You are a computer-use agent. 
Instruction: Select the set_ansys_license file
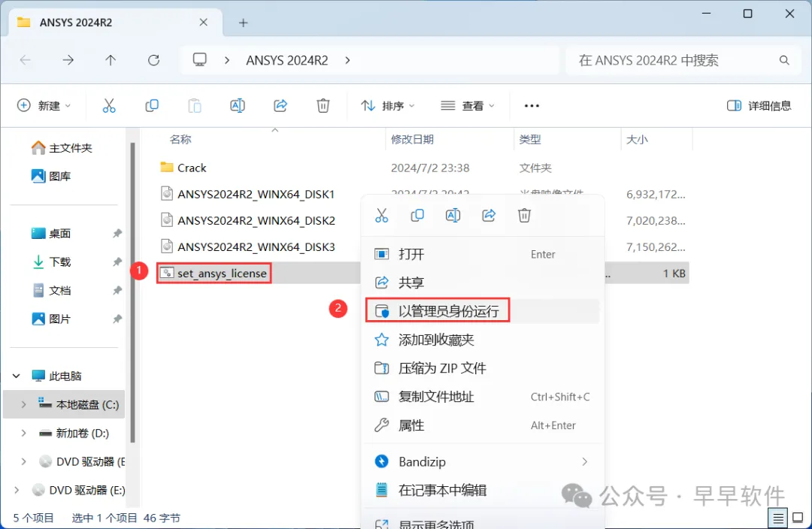point(214,274)
